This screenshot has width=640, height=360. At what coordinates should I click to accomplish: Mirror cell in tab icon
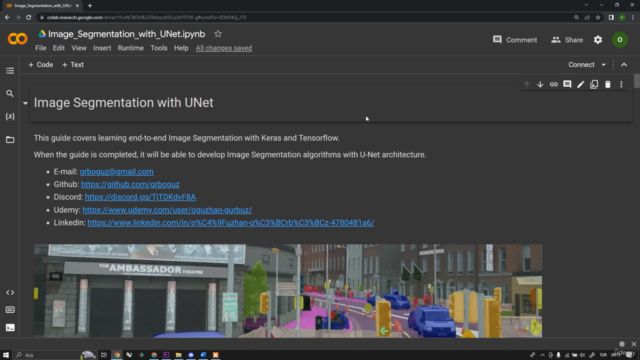pos(594,84)
